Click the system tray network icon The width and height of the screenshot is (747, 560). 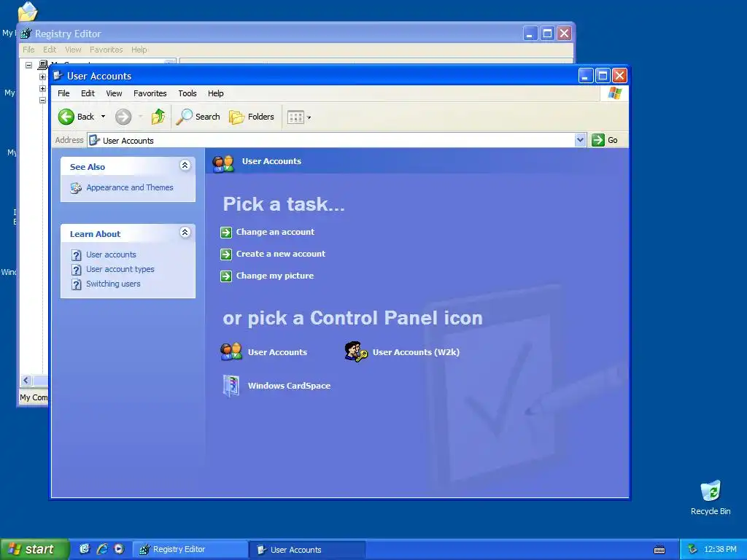click(692, 550)
